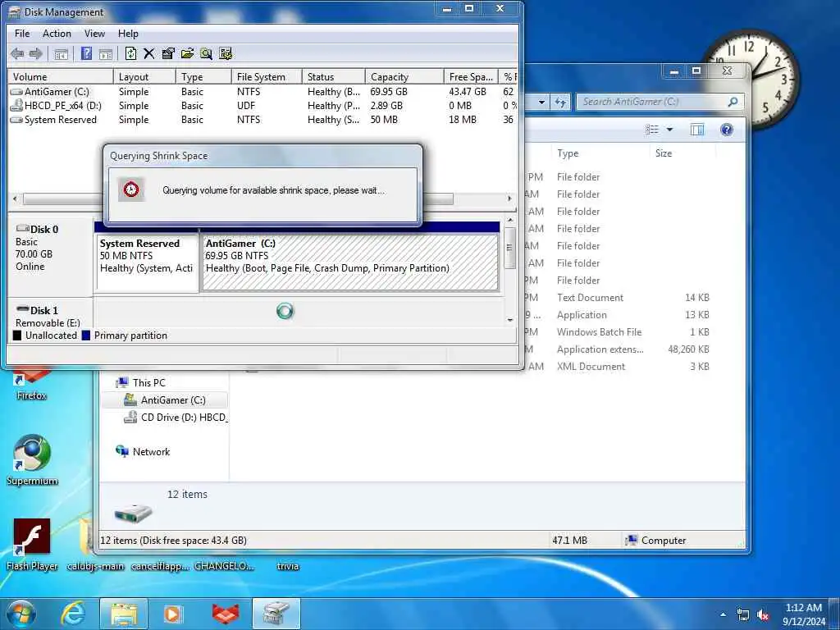Sort volume list by Volume column header

[x=60, y=76]
